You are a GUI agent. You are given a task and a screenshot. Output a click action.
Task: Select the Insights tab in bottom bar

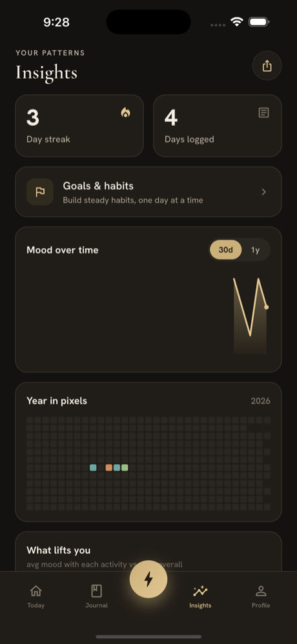pos(200,596)
